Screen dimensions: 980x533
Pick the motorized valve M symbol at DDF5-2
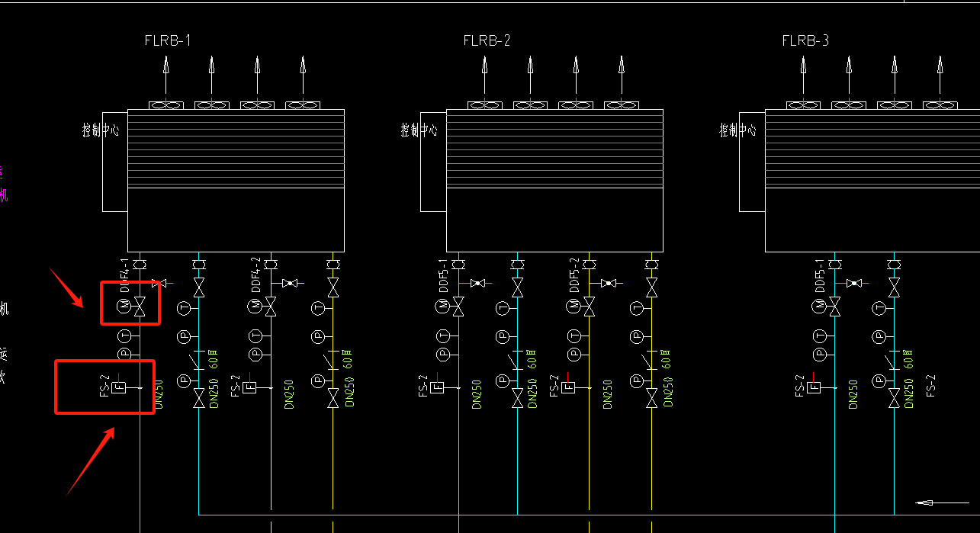point(574,307)
